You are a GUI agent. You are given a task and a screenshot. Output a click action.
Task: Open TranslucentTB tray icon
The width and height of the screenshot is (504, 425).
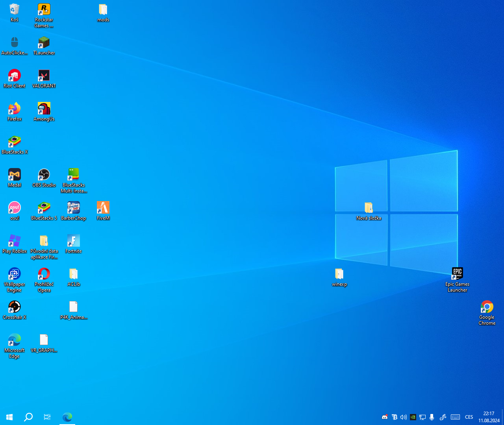[x=394, y=417]
